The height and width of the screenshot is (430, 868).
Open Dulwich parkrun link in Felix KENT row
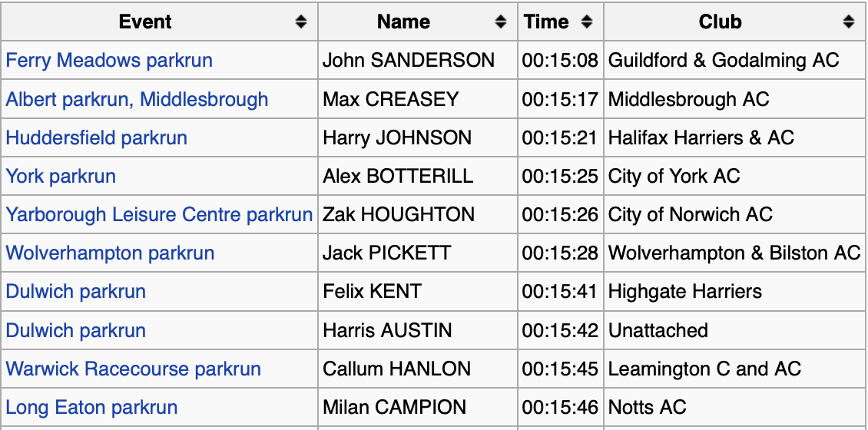coord(76,291)
